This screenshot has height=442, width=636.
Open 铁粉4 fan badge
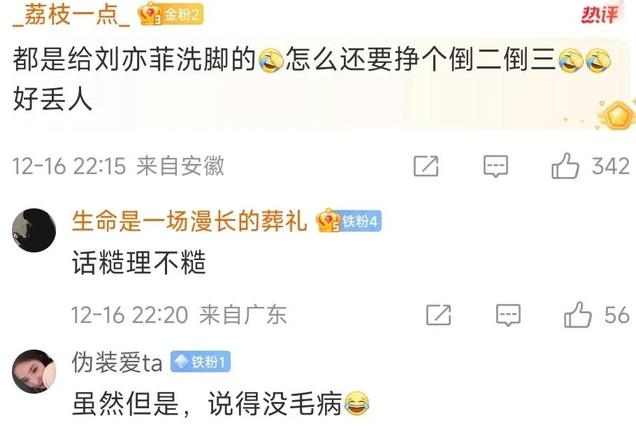(x=349, y=221)
